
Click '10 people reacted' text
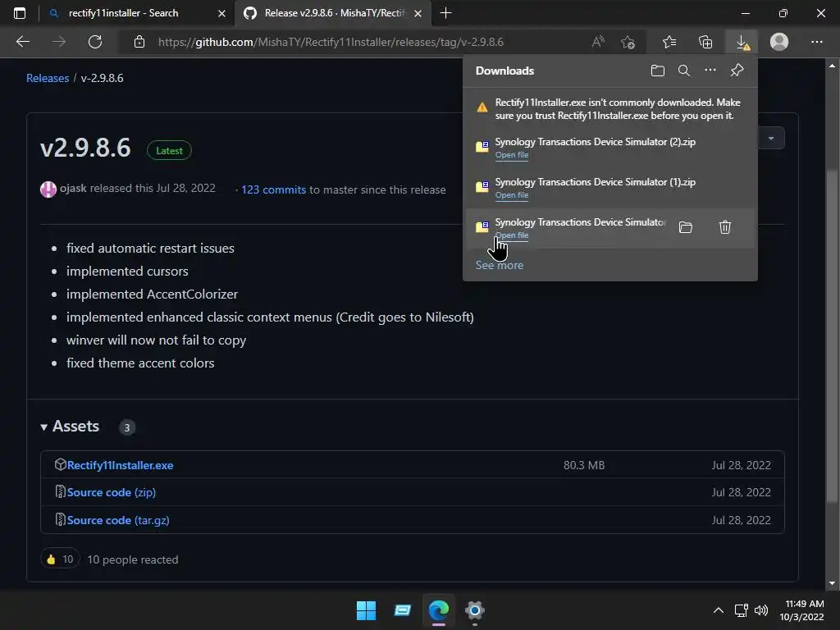coord(133,559)
